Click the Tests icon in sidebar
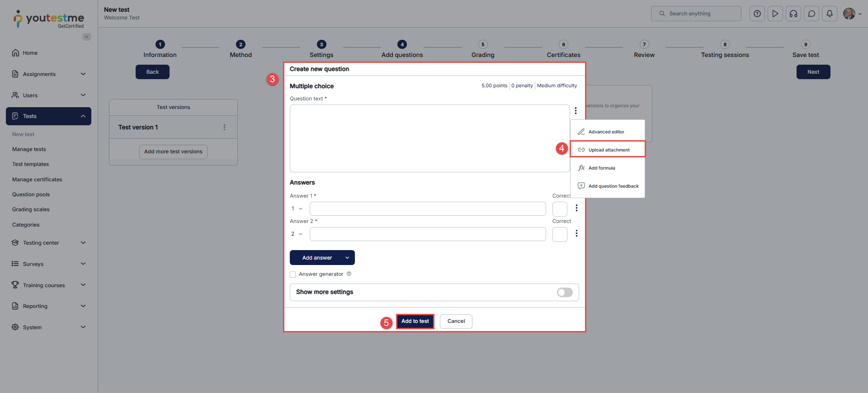 tap(15, 116)
